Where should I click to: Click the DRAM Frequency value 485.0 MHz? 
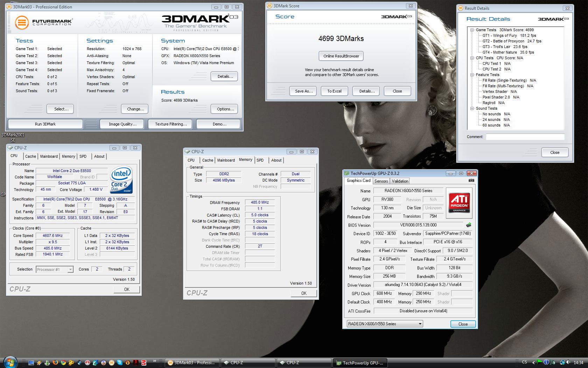[x=260, y=202]
